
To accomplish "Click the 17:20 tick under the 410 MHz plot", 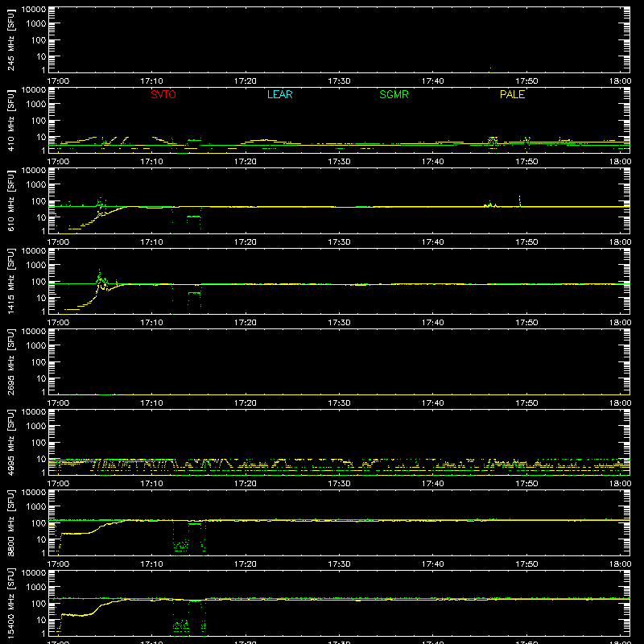I will tap(246, 162).
